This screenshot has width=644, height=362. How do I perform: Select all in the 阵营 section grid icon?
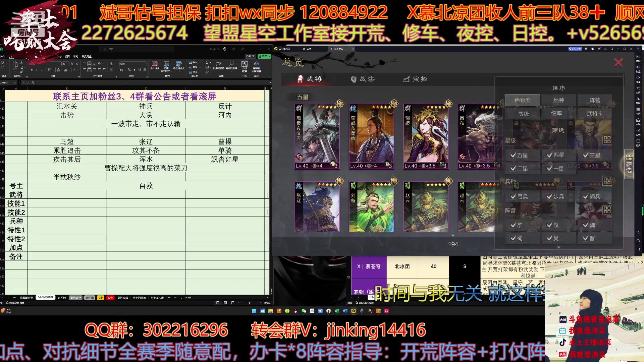[607, 210]
